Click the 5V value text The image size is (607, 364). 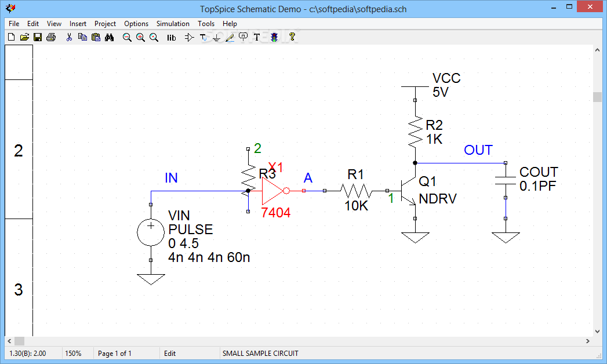point(441,92)
